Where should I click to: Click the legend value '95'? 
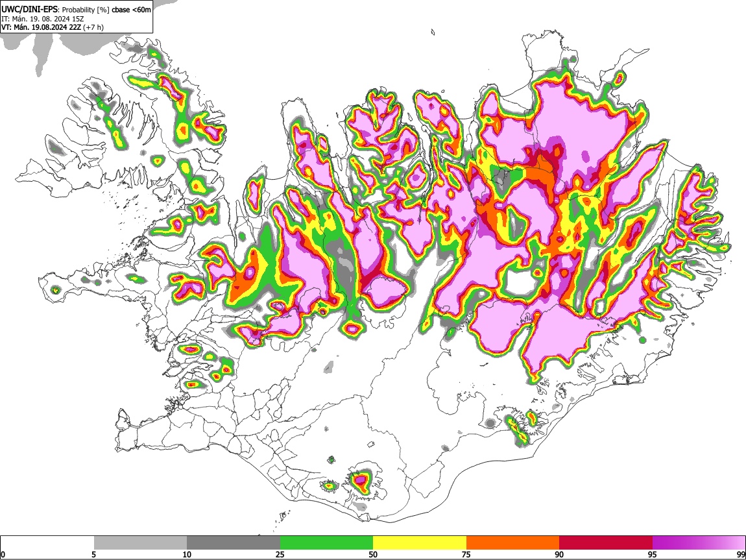pos(653,554)
